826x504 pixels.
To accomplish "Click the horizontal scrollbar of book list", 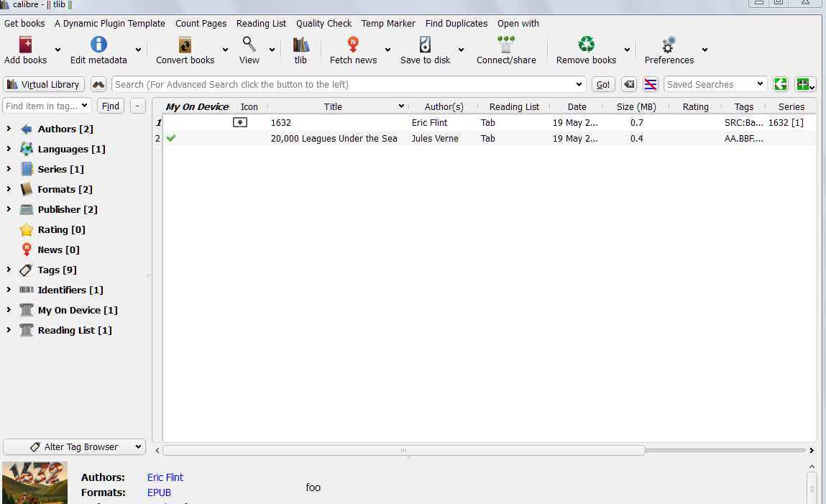I will point(403,450).
